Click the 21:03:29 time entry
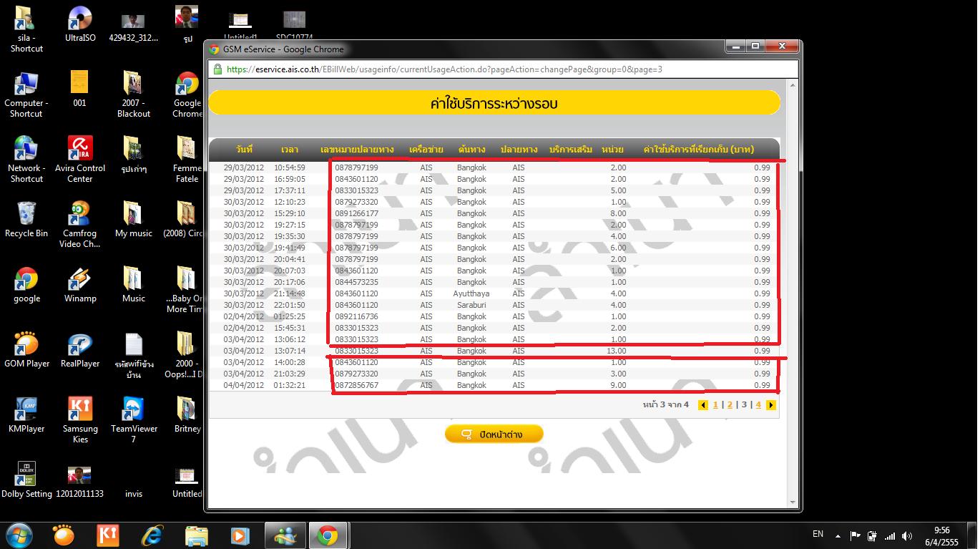 (x=290, y=374)
